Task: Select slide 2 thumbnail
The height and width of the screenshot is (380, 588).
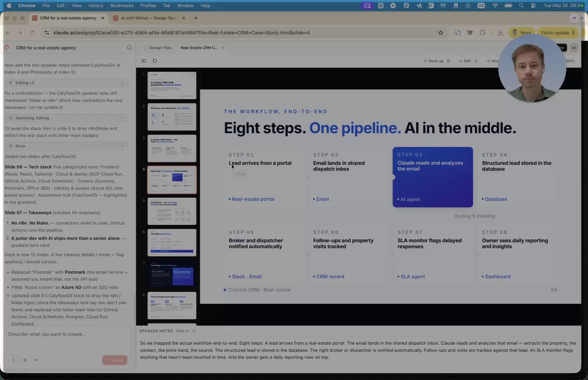Action: [172, 117]
